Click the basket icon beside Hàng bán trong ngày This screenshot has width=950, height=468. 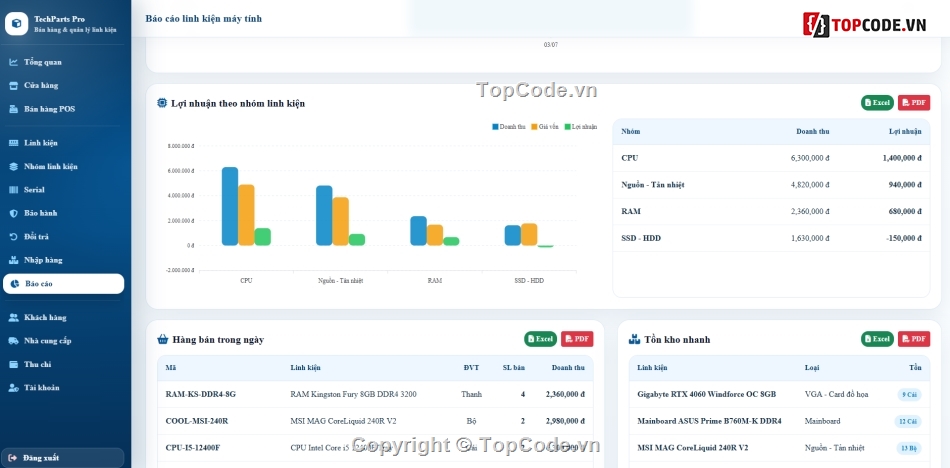tap(162, 339)
